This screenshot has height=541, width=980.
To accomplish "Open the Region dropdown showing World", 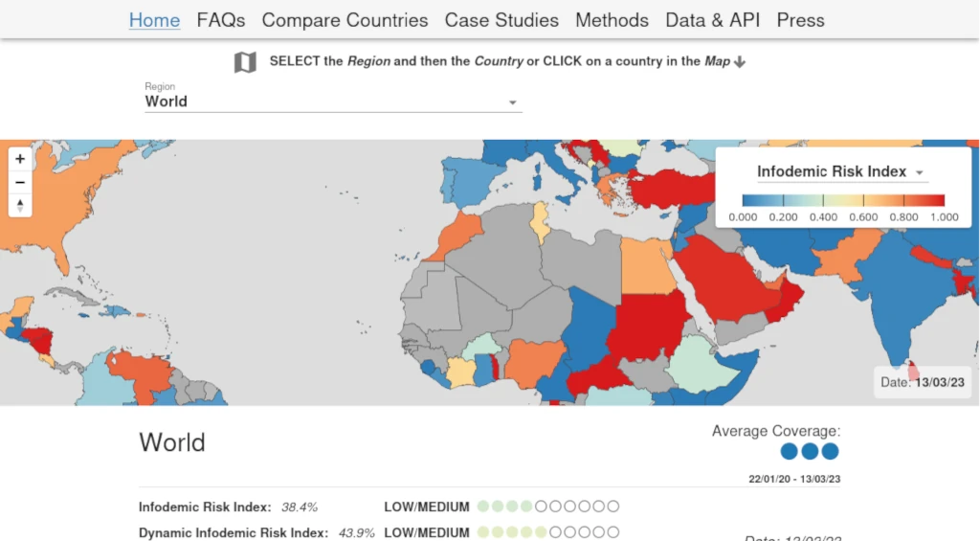I will (x=333, y=101).
